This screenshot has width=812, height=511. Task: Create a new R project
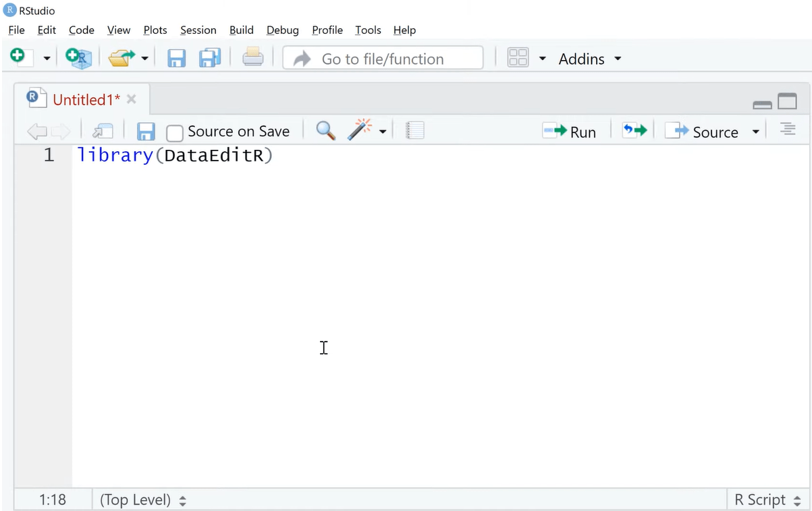point(78,58)
